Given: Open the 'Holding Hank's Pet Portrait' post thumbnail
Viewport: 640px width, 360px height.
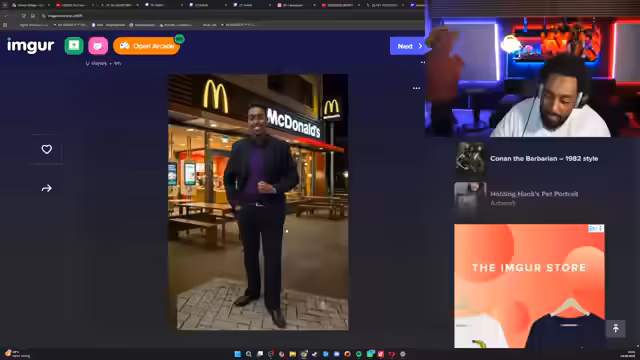Looking at the screenshot, I should point(470,198).
